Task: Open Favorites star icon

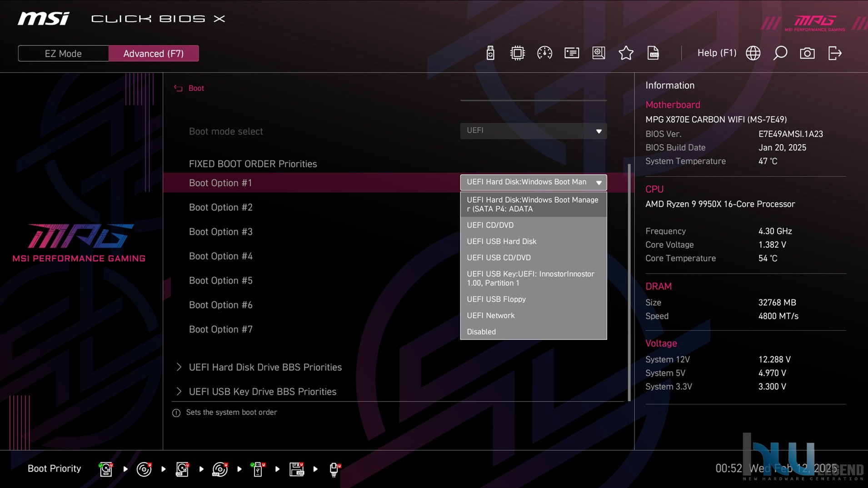Action: [x=626, y=53]
